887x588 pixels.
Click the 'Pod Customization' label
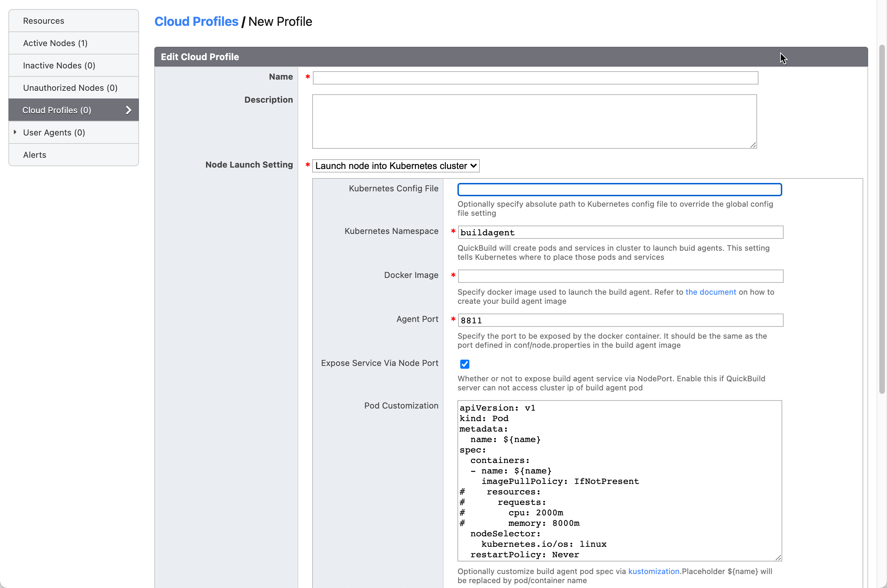coord(401,406)
